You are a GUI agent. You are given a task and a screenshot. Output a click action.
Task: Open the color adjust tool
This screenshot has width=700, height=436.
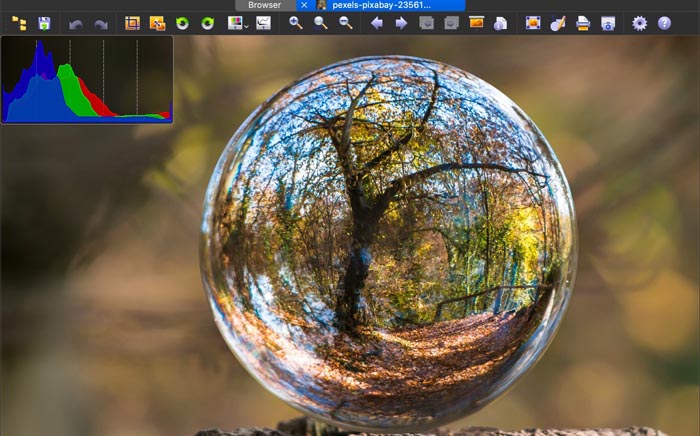(x=235, y=23)
